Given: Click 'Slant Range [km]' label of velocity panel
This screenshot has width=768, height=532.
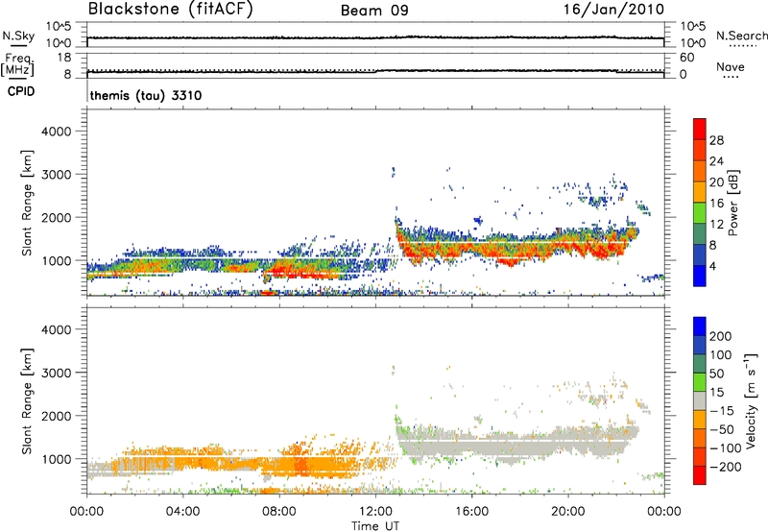Looking at the screenshot, I should click(27, 400).
